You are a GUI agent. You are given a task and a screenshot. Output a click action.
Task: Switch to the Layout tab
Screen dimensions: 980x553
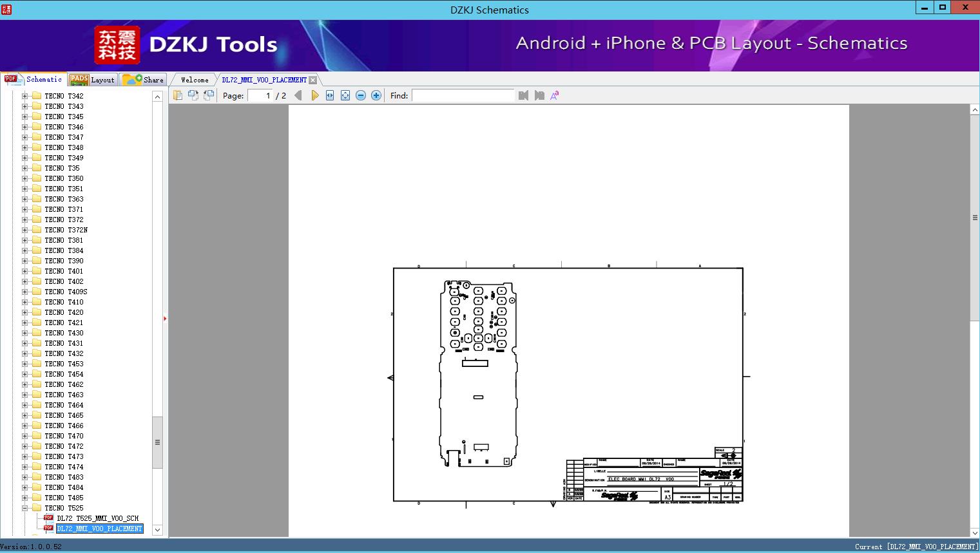point(92,80)
